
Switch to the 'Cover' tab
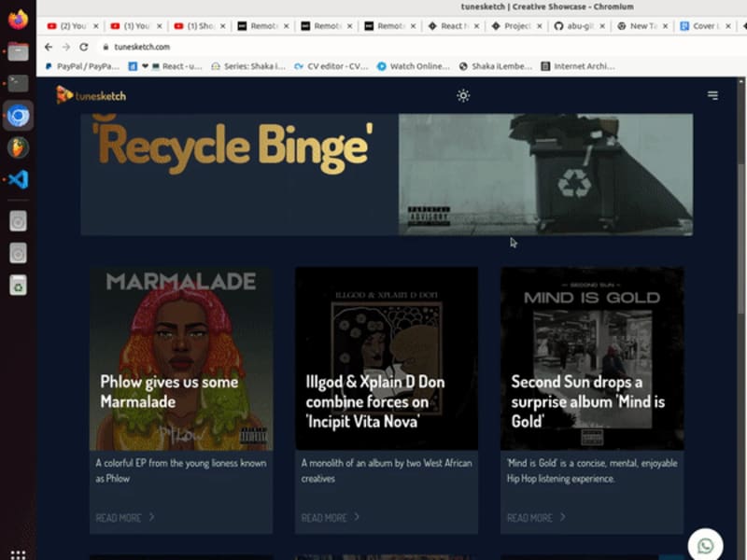click(x=704, y=26)
